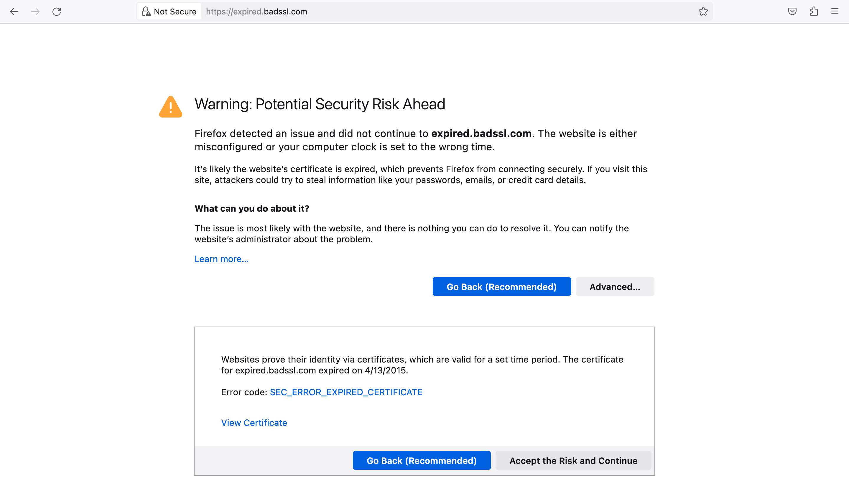This screenshot has width=849, height=504.
Task: Bookmark this page with the star icon
Action: (703, 11)
